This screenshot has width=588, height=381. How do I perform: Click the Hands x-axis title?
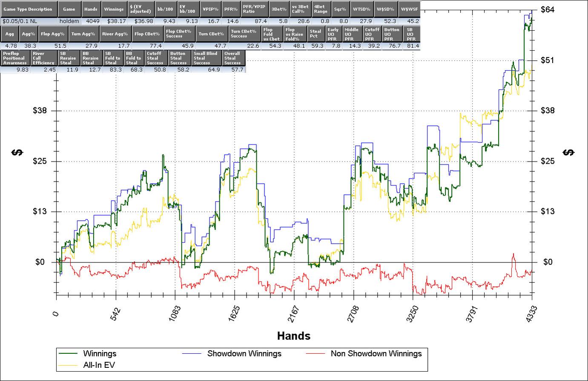(293, 336)
